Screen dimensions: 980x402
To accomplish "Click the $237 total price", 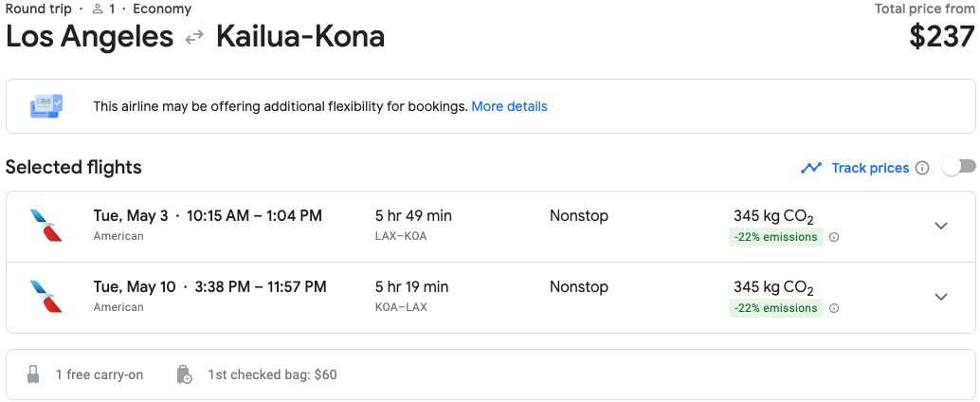I will pos(941,36).
